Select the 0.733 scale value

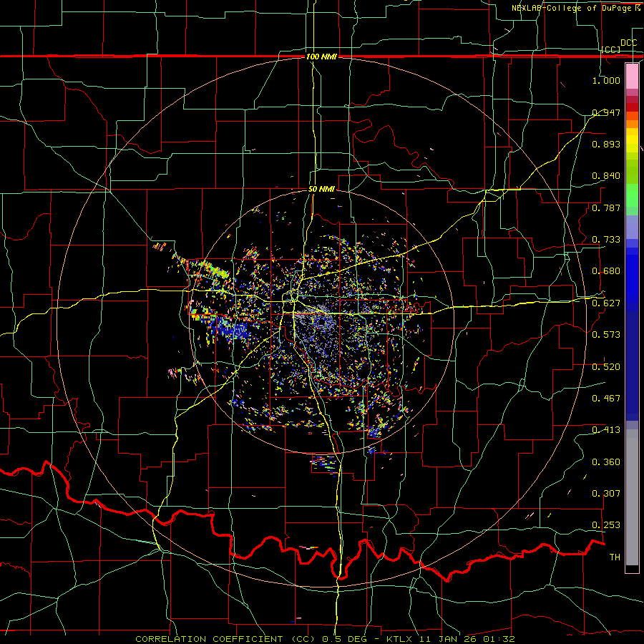click(x=606, y=240)
